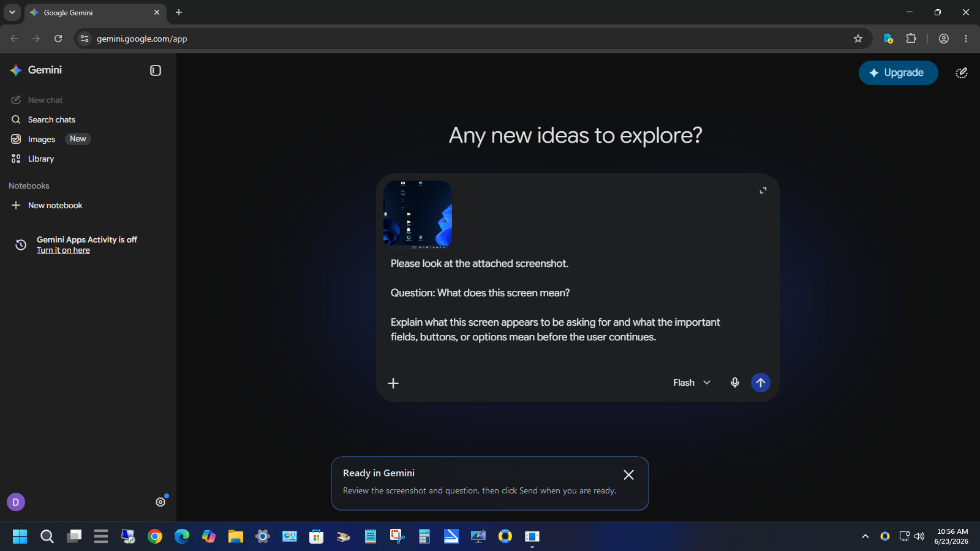Click the 'Turn it on here' link

point(63,250)
